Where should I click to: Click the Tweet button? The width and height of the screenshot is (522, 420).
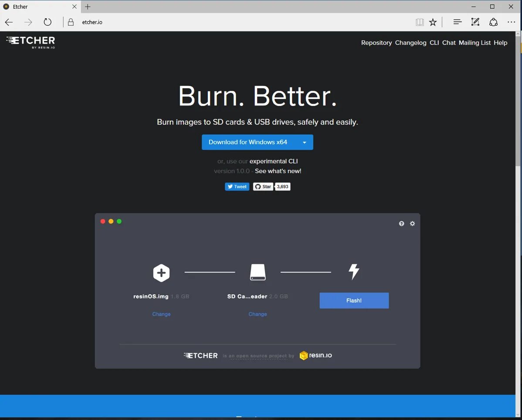pyautogui.click(x=237, y=187)
